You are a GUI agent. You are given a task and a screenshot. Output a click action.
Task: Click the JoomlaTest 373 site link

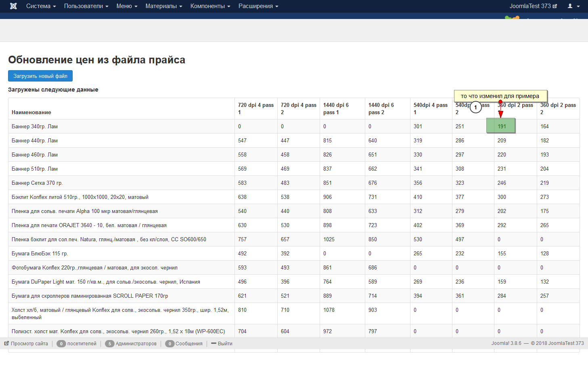(x=530, y=6)
